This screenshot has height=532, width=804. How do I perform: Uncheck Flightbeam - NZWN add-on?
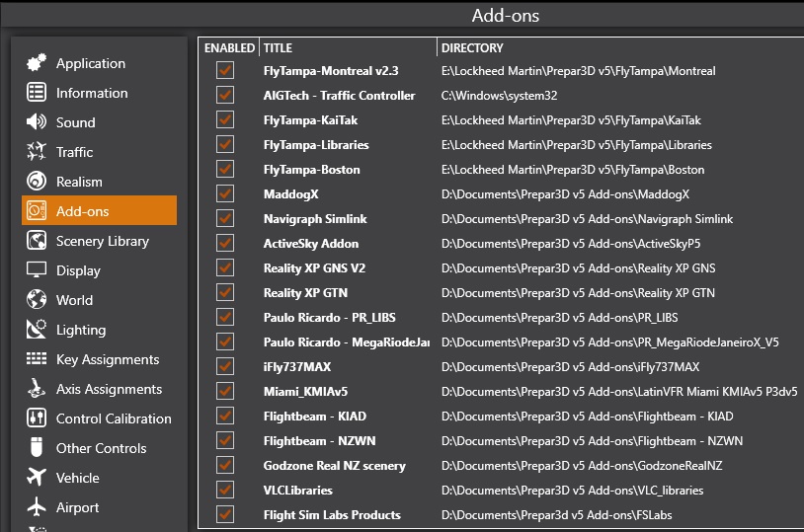224,440
